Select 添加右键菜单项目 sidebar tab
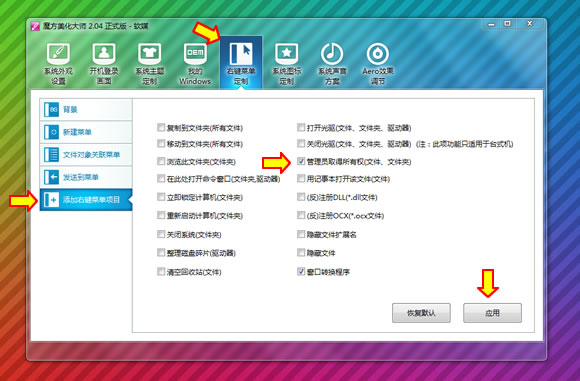This screenshot has height=381, width=580. 86,200
